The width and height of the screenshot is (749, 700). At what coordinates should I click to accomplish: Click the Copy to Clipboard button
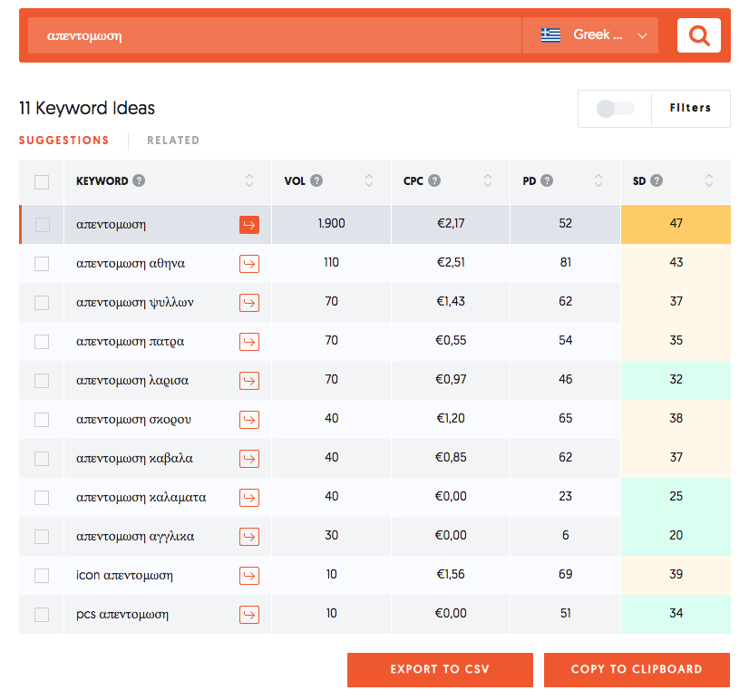coord(637,669)
